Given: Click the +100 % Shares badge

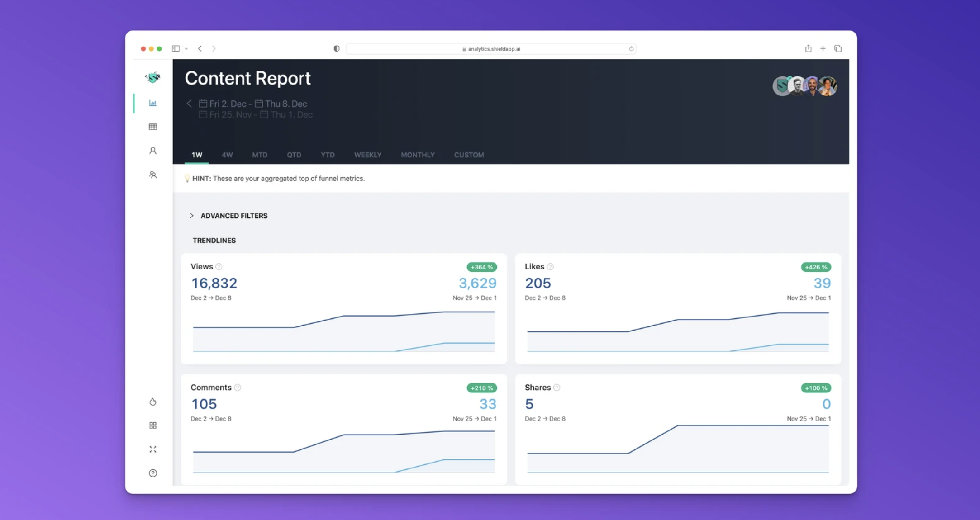Looking at the screenshot, I should 816,388.
